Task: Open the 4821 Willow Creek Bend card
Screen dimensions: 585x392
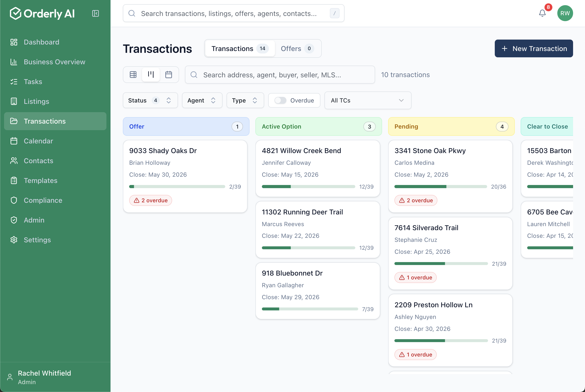Action: [317, 168]
